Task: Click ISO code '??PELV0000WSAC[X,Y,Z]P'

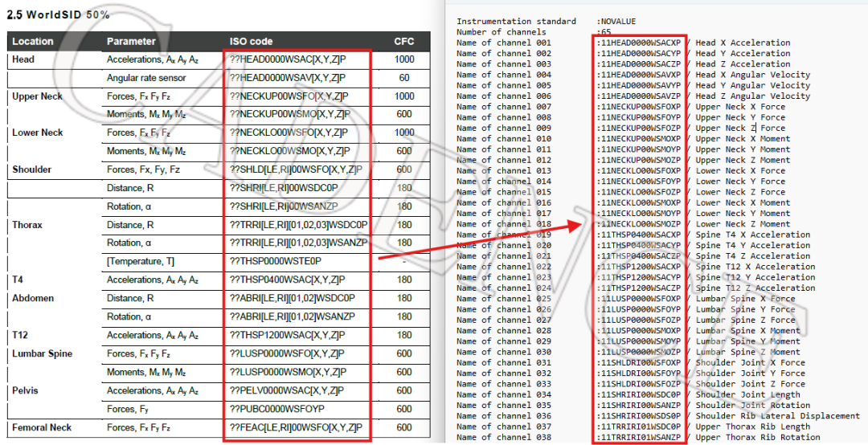Action: [x=287, y=390]
